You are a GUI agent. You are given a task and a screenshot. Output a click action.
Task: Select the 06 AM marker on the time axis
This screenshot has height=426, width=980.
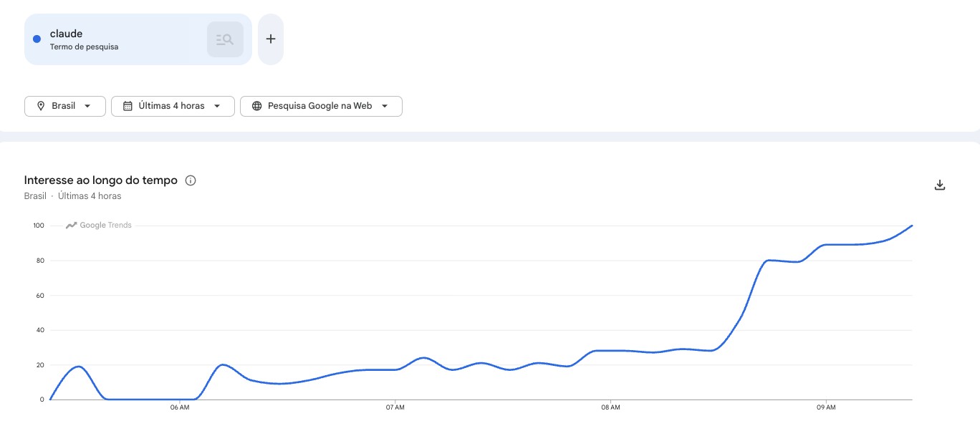(x=180, y=407)
